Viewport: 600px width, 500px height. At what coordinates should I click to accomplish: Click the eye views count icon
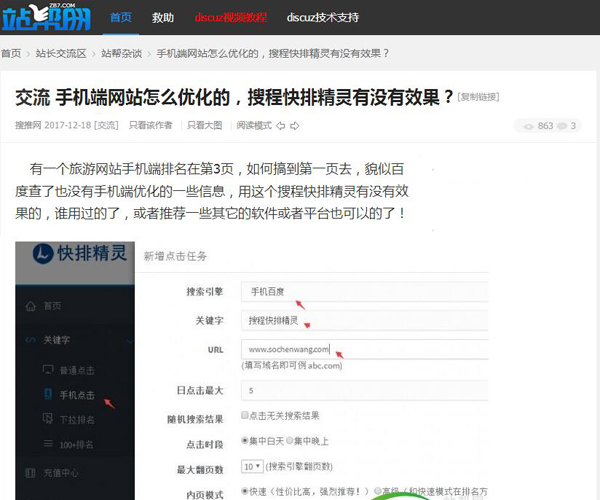(528, 126)
